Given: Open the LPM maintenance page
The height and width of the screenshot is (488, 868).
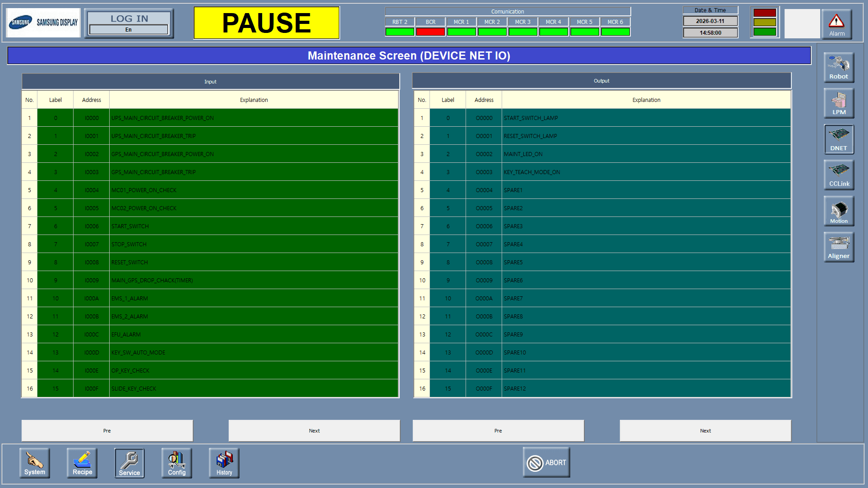Looking at the screenshot, I should click(x=839, y=103).
